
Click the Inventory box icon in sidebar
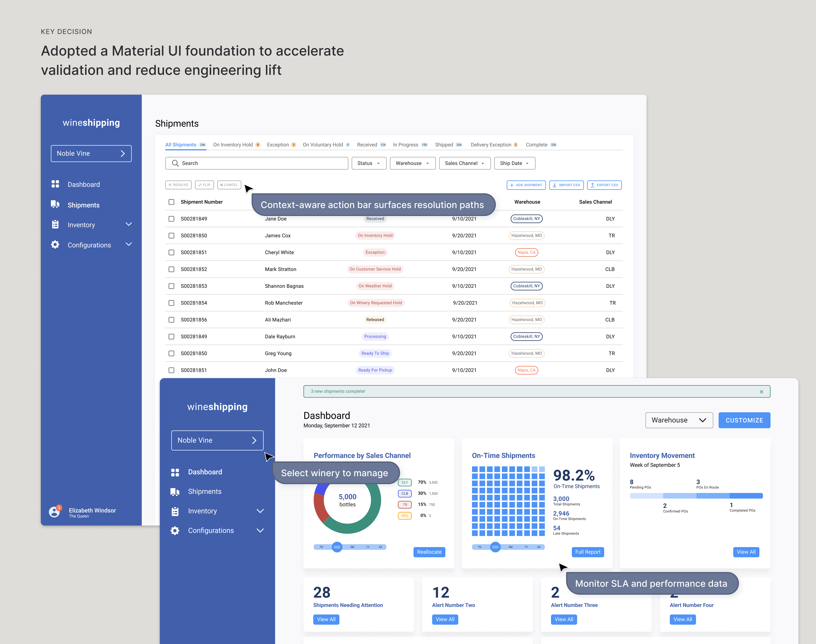click(55, 224)
